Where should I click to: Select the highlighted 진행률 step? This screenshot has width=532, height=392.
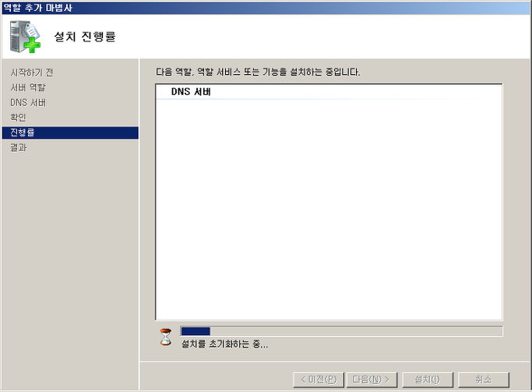[x=70, y=132]
